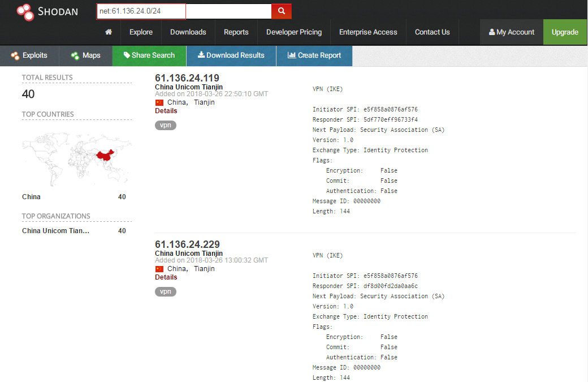Click China Unicom Tianjin under 61.136.24.119

189,87
